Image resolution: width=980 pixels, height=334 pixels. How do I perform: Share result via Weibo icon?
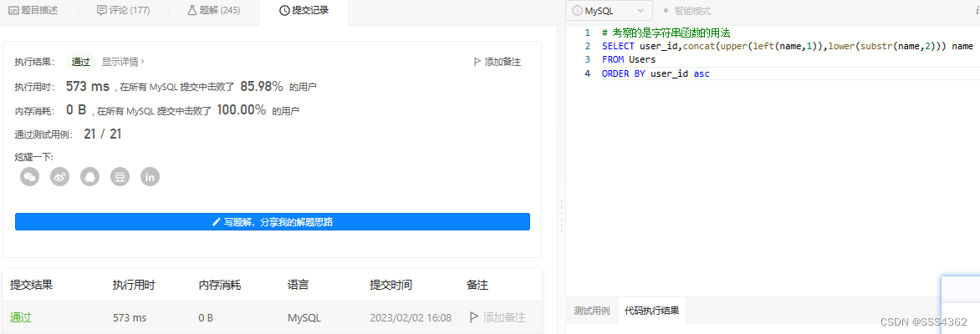(60, 177)
